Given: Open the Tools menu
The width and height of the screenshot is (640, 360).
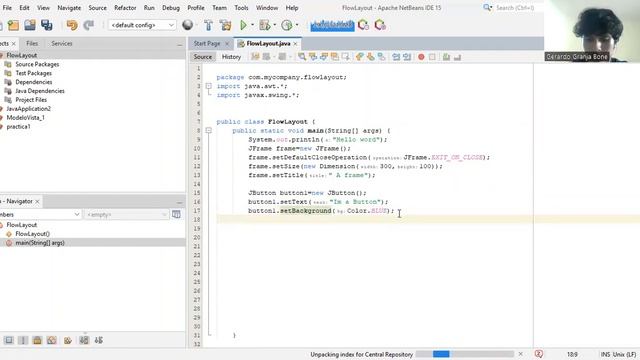Looking at the screenshot, I should tap(241, 8).
